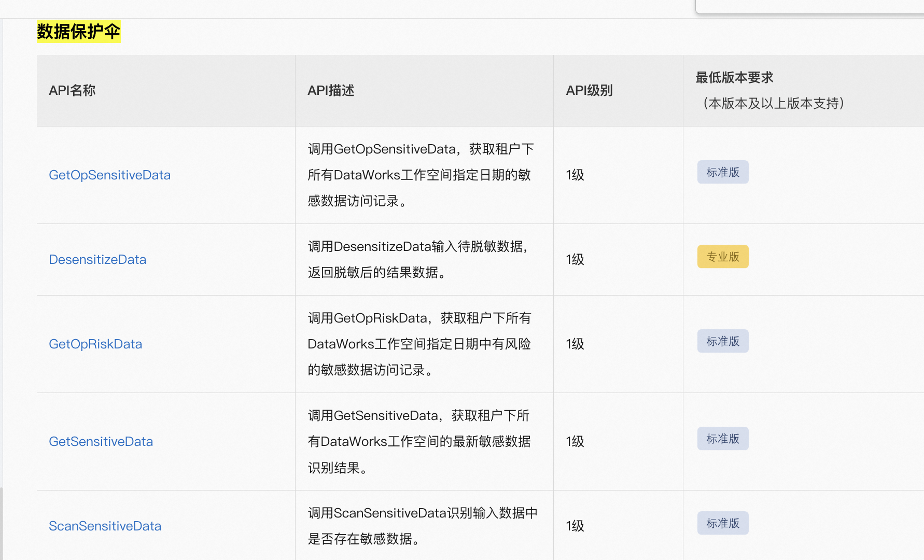Click the yellow 专业版 badge
The width and height of the screenshot is (924, 560).
[722, 257]
